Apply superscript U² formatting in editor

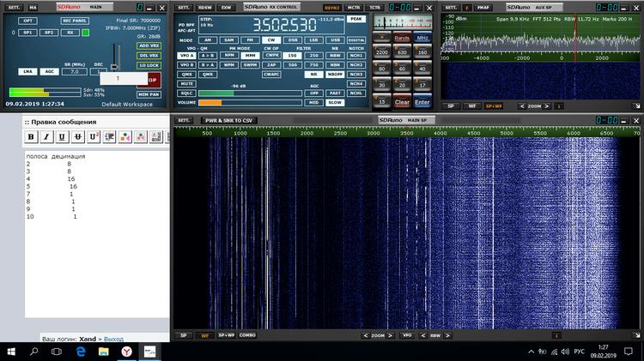click(x=94, y=137)
